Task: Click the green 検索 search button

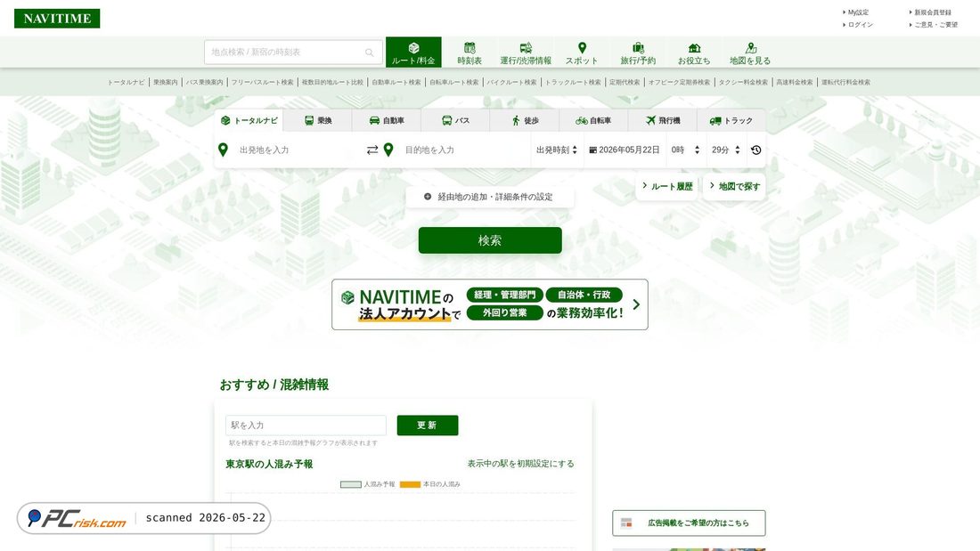Action: coord(490,240)
